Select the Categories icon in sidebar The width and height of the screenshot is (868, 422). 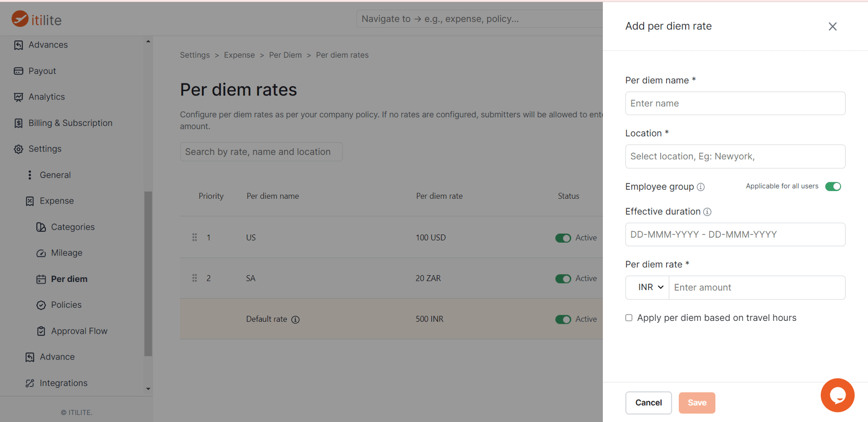pos(41,227)
